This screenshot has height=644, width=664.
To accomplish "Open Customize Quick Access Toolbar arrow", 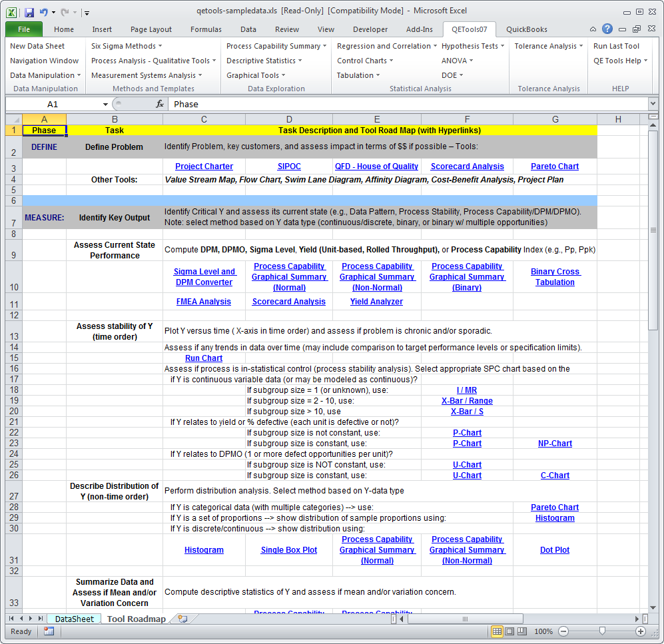I will (x=87, y=13).
